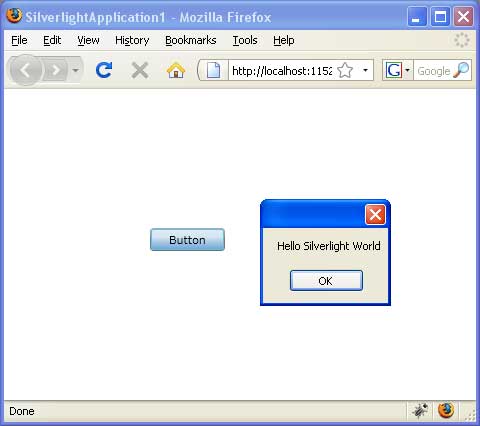
Task: Click the magnifying glass search icon
Action: (462, 70)
